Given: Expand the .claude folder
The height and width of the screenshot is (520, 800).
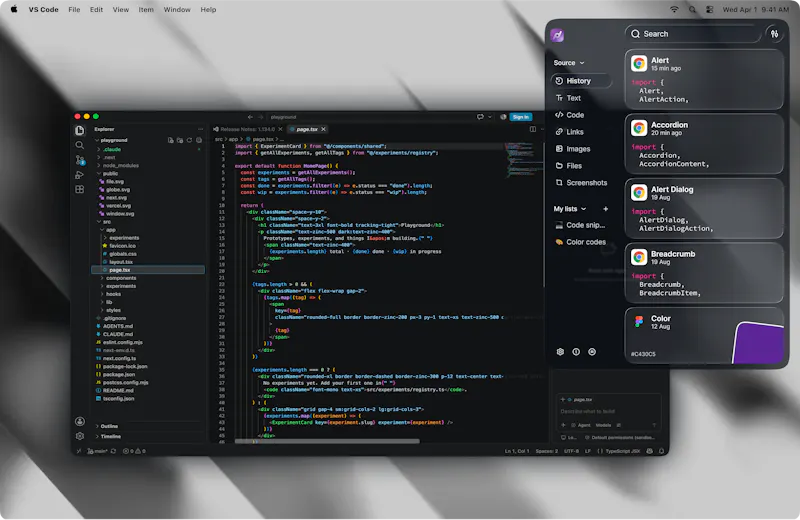Looking at the screenshot, I should pos(110,149).
